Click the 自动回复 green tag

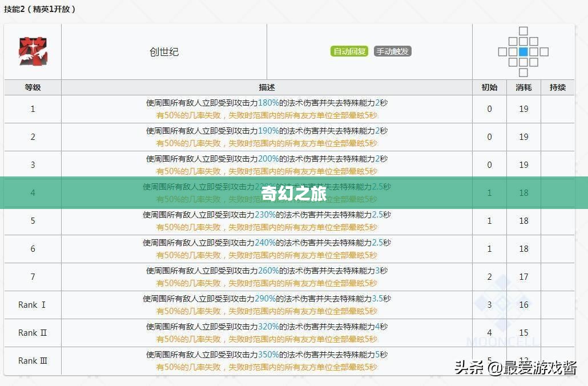[349, 51]
